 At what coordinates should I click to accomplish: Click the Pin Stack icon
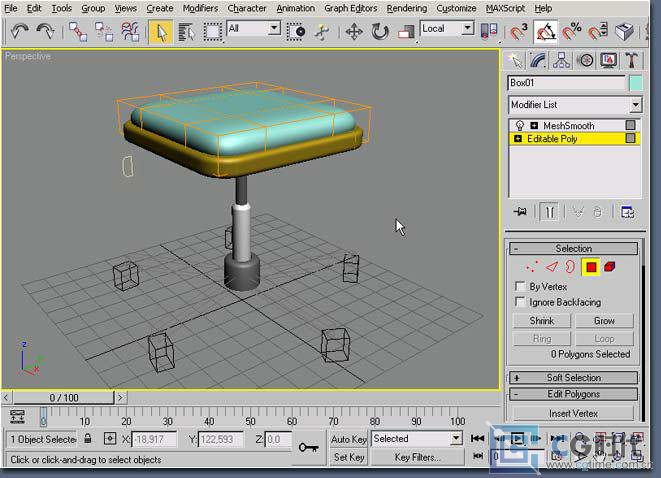tap(520, 212)
